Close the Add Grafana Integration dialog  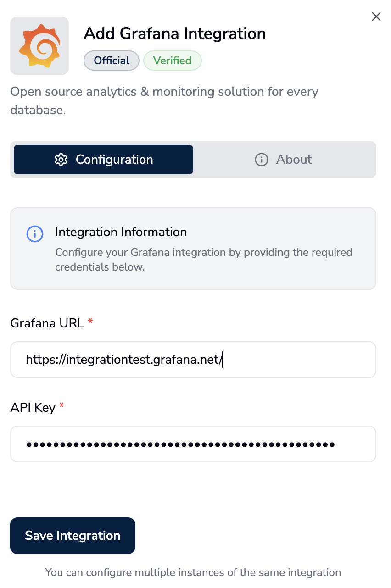(376, 17)
